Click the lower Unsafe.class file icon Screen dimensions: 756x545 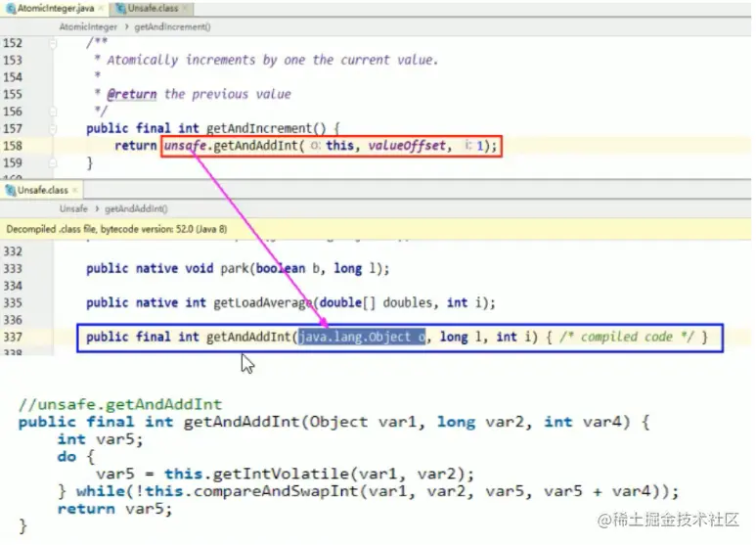(x=11, y=190)
